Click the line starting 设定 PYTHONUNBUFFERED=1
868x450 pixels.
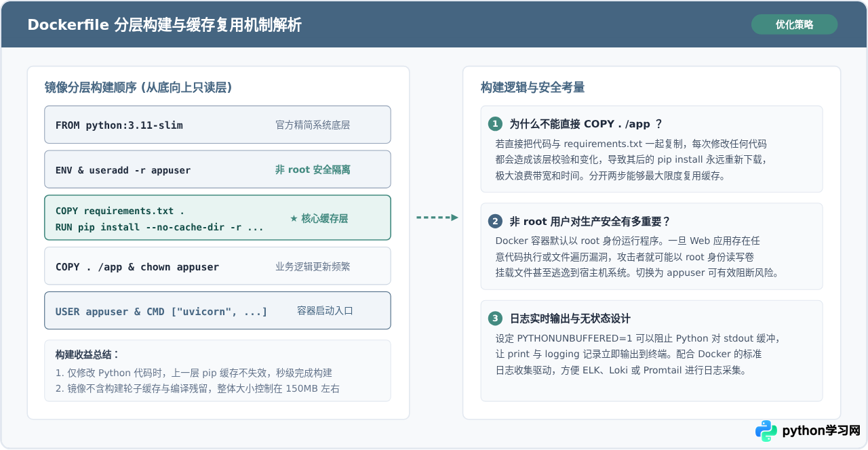pos(637,339)
